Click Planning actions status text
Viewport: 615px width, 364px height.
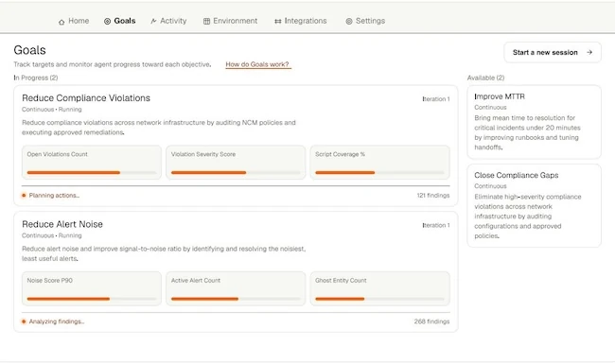(x=54, y=195)
